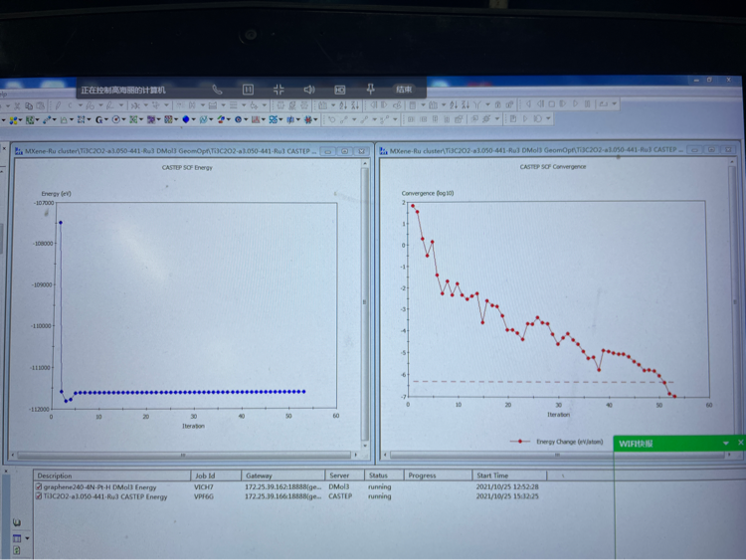746x560 pixels.
Task: Expand the WiFi快报 green panel arrow
Action: click(726, 443)
